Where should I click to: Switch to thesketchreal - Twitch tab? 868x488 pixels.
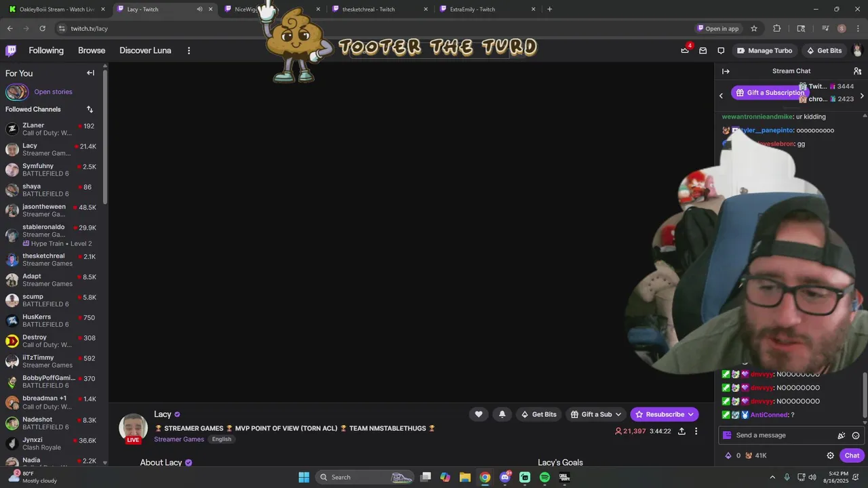380,9
